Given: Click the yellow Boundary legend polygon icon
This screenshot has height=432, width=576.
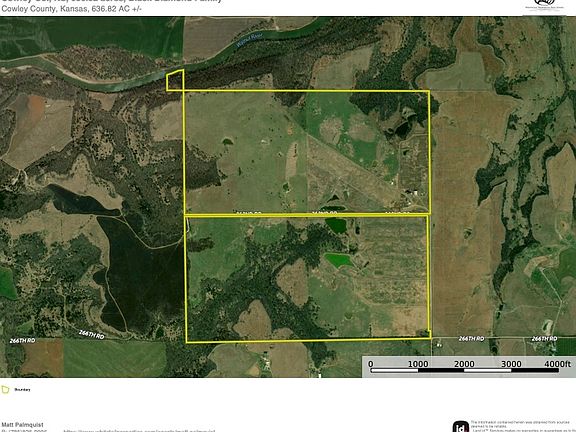Looking at the screenshot, I should (5, 389).
